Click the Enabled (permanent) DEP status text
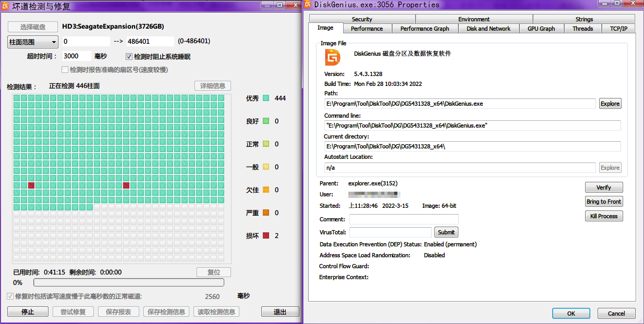The height and width of the screenshot is (324, 644). (x=450, y=244)
